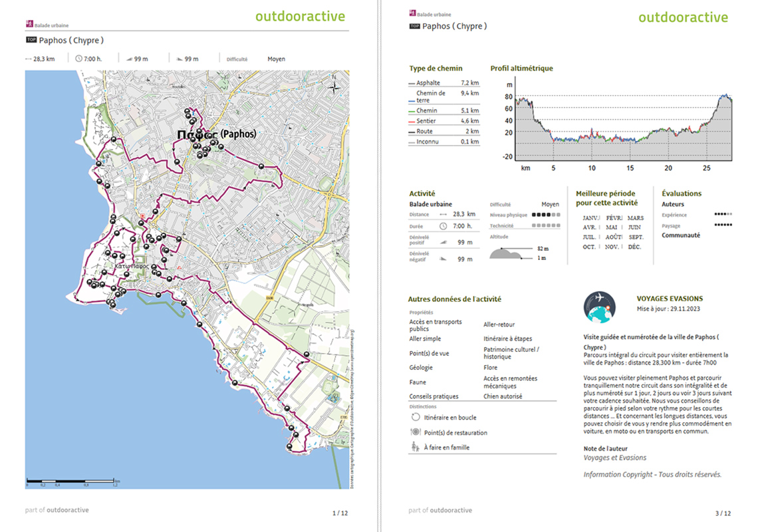Click the 'Note de l'auteur' heading
This screenshot has width=758, height=532.
coord(605,448)
